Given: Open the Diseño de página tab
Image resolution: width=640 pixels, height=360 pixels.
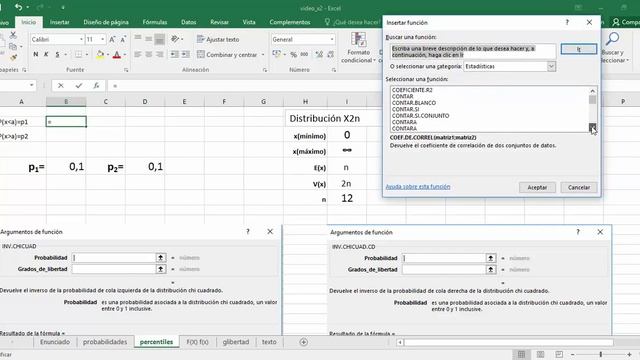Looking at the screenshot, I should (x=106, y=22).
